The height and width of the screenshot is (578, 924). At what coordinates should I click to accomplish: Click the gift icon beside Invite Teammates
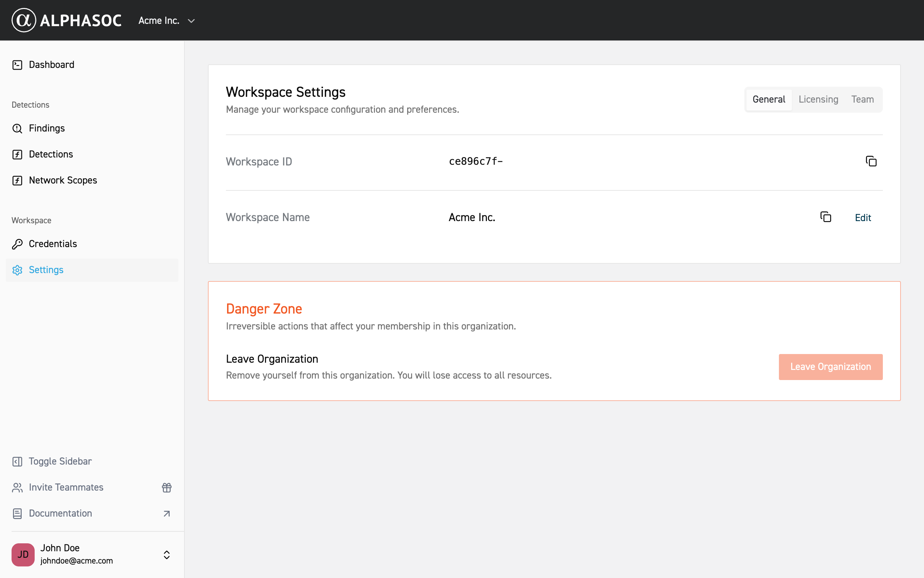click(166, 487)
